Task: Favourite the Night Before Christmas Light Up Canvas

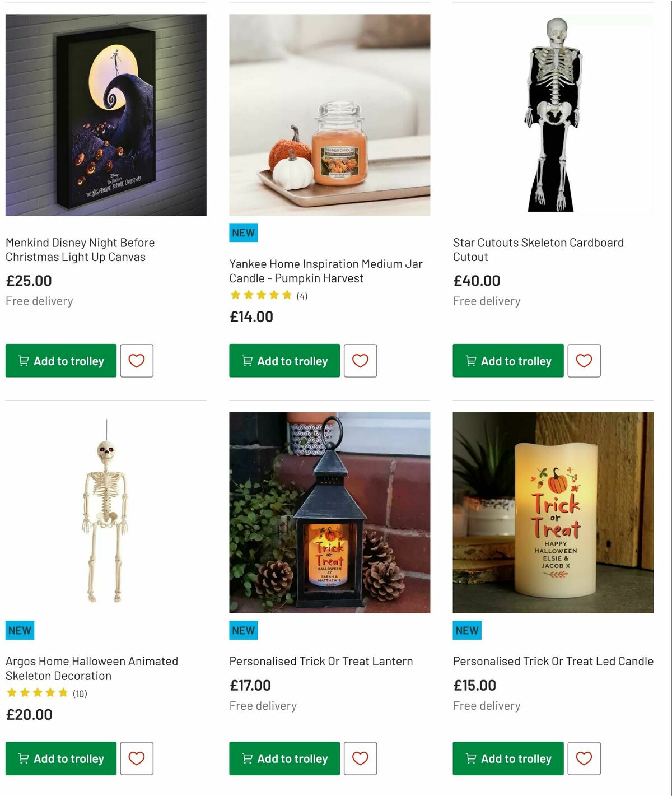Action: click(x=137, y=361)
